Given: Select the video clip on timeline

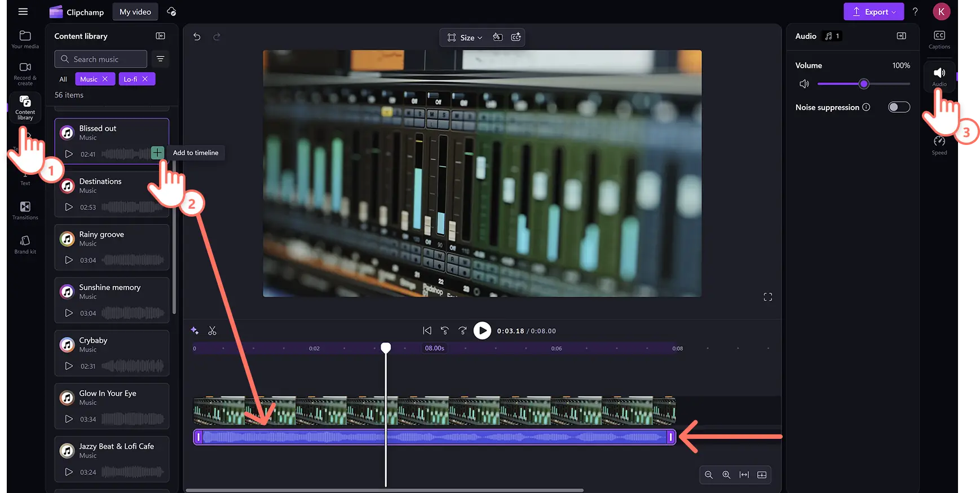Looking at the screenshot, I should 434,410.
